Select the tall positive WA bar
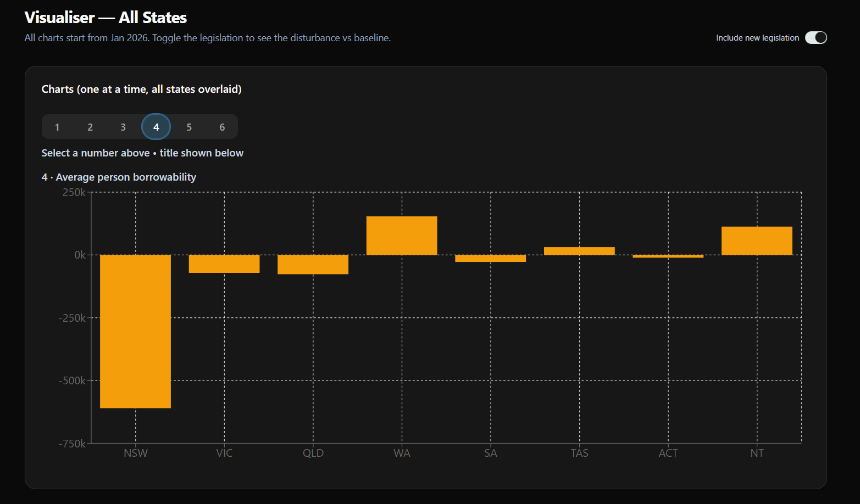Viewport: 860px width, 504px height. coord(402,235)
